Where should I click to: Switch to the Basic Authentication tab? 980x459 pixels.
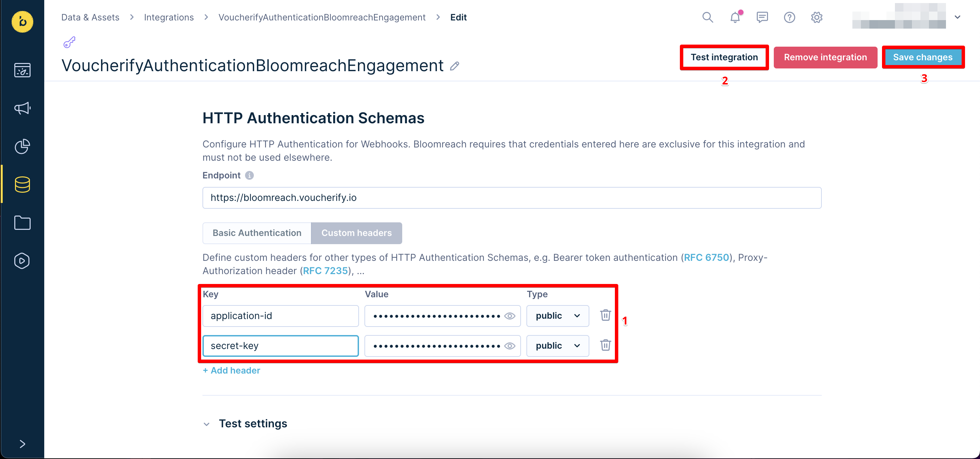(257, 233)
